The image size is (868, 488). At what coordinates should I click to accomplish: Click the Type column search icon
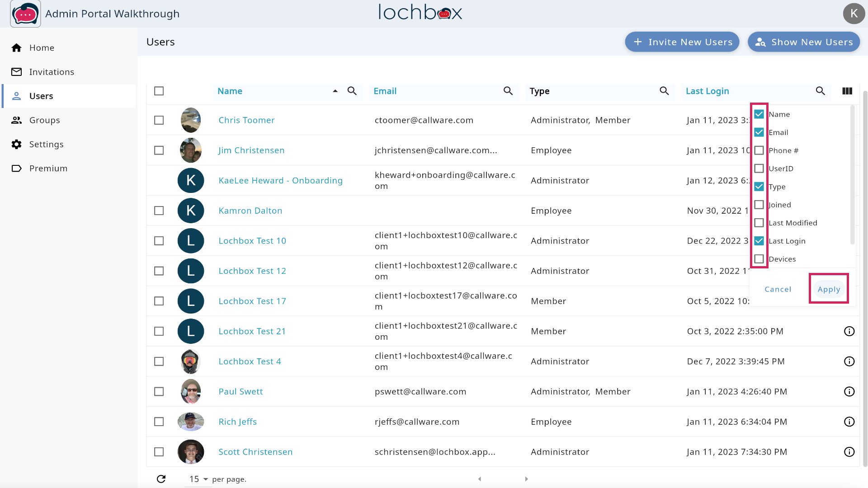(664, 91)
